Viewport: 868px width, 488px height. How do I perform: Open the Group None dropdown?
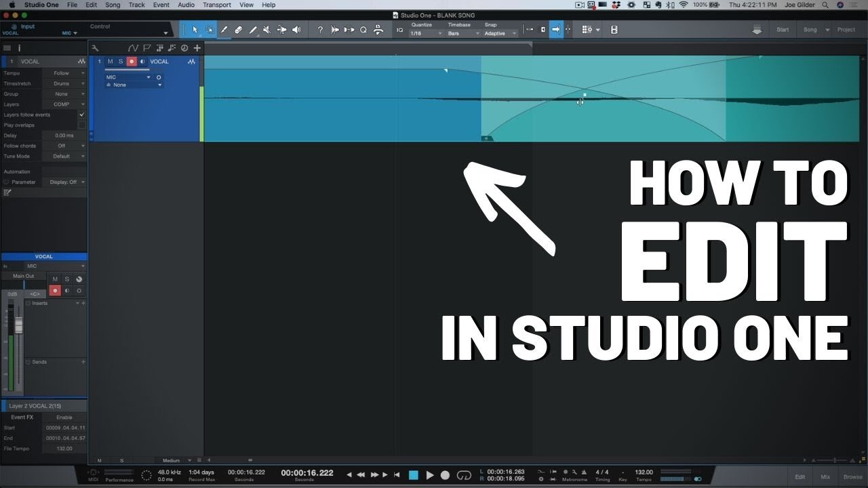tap(64, 94)
